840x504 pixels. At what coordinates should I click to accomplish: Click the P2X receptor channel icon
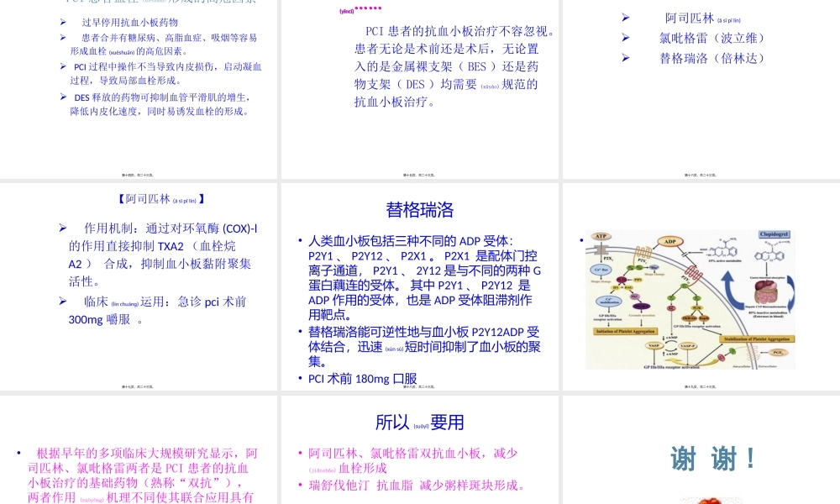pyautogui.click(x=600, y=250)
